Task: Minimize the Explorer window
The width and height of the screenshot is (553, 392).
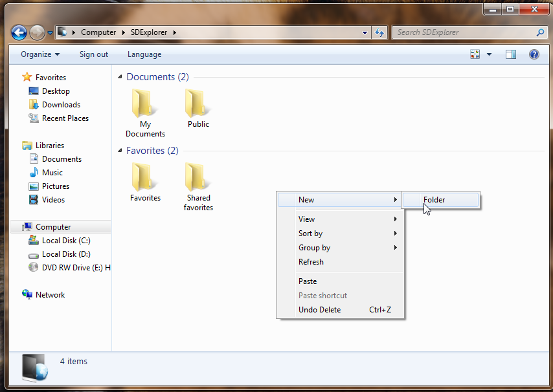Action: pyautogui.click(x=493, y=10)
